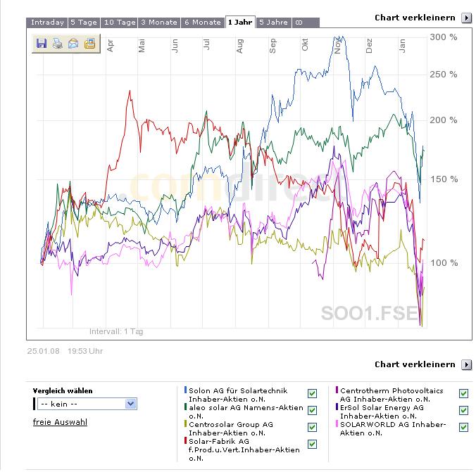Click the print chart printer icon

tap(58, 44)
